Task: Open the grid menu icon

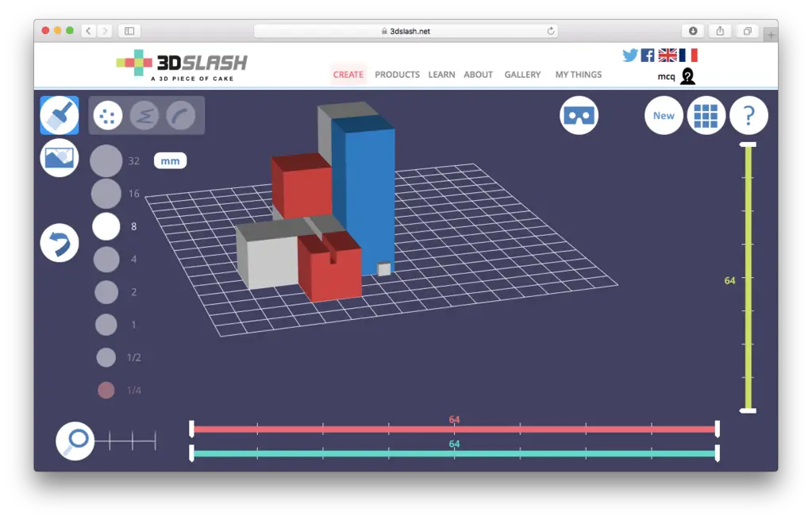Action: pos(706,116)
